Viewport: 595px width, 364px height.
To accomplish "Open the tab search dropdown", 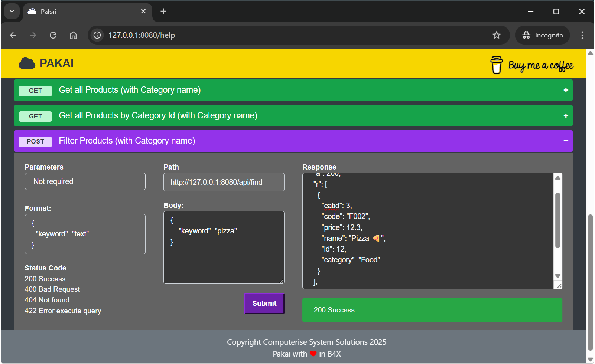I will 12,12.
